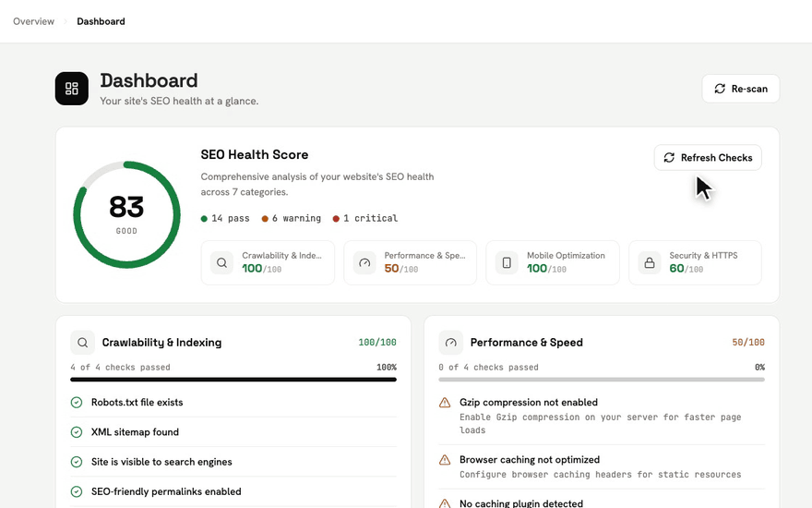
Task: Click the 'SEO Health Score' heading
Action: click(x=255, y=154)
